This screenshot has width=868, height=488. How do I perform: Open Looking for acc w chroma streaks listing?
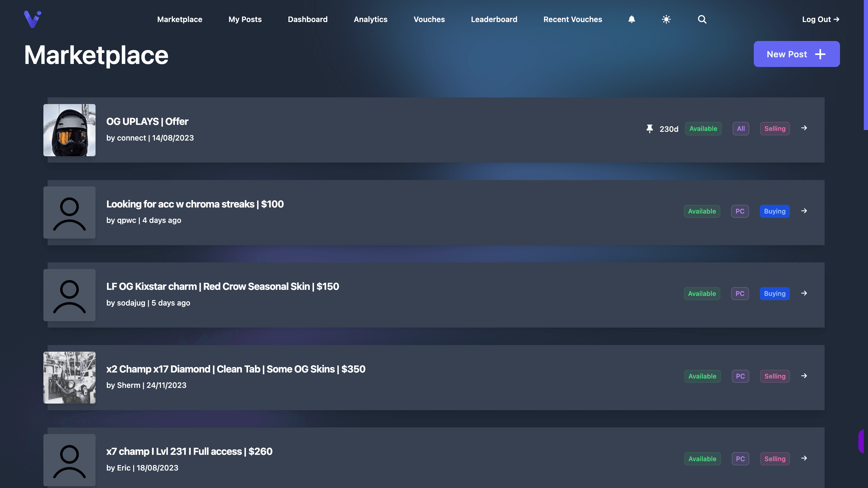tap(195, 204)
